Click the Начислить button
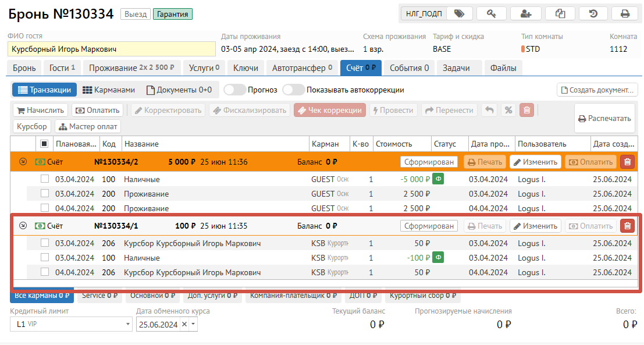Viewport: 644px width, 345px height. pyautogui.click(x=40, y=110)
